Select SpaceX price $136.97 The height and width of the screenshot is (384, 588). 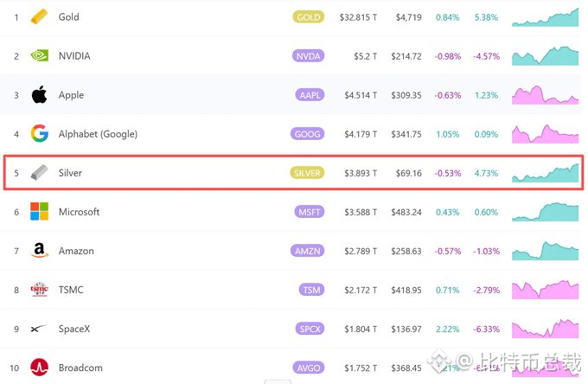click(406, 330)
